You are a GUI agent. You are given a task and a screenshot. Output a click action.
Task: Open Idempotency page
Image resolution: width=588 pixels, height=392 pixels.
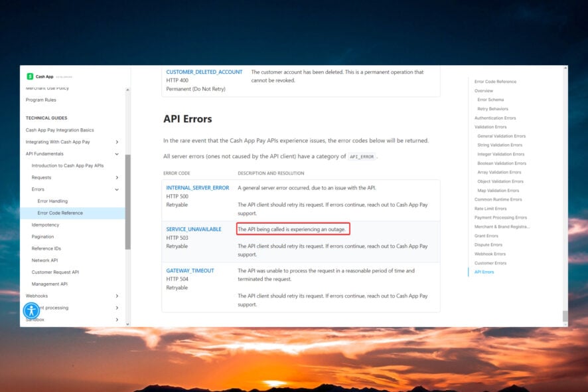45,225
